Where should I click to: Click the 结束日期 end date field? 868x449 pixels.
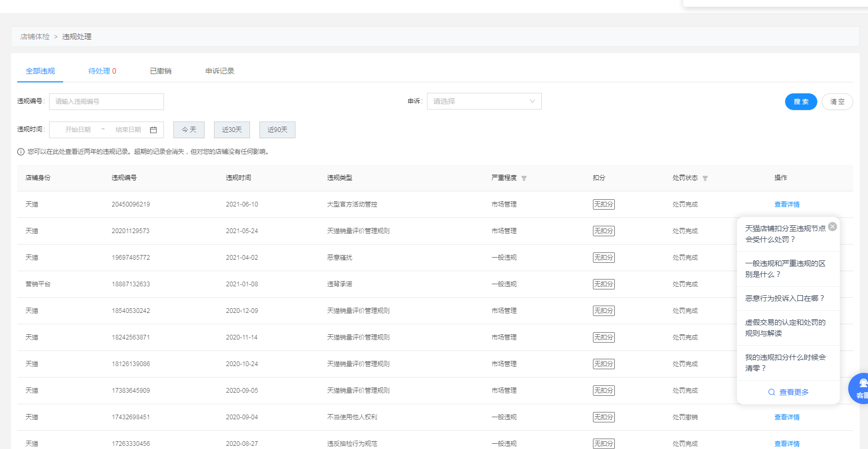coord(128,130)
